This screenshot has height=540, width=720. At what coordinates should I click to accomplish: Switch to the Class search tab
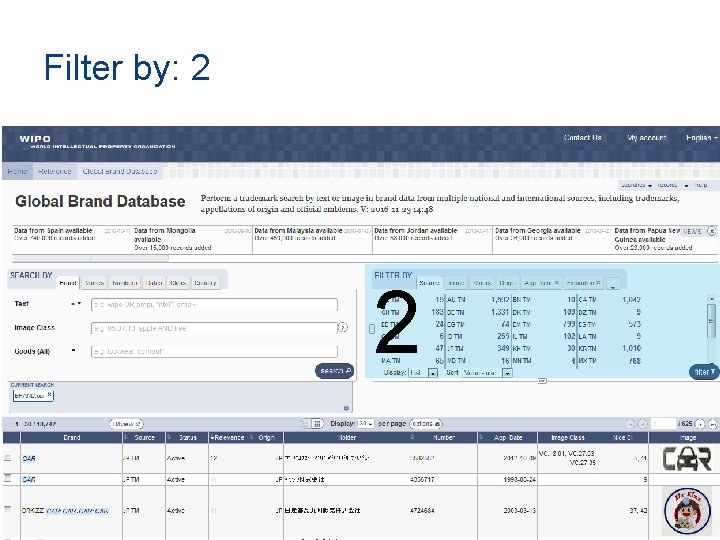(x=178, y=283)
